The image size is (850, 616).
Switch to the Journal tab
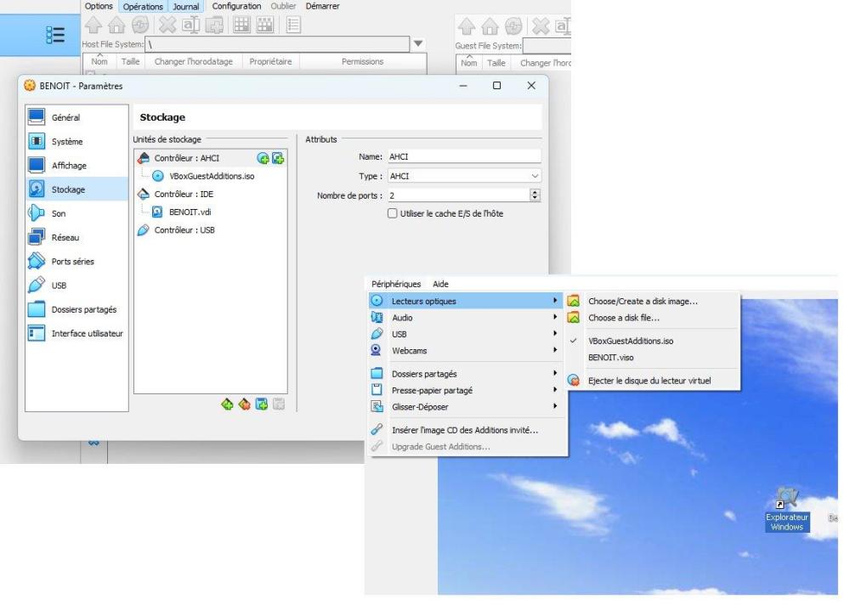[x=185, y=6]
